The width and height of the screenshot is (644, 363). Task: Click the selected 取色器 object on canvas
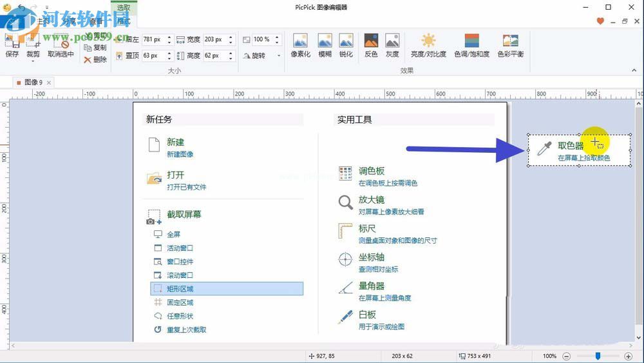tap(579, 150)
